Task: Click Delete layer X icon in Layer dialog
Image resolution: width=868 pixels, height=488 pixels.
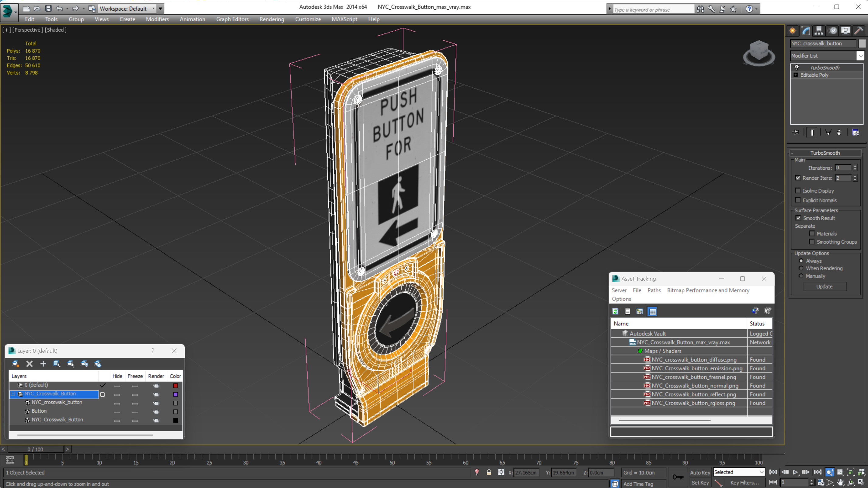Action: point(29,364)
